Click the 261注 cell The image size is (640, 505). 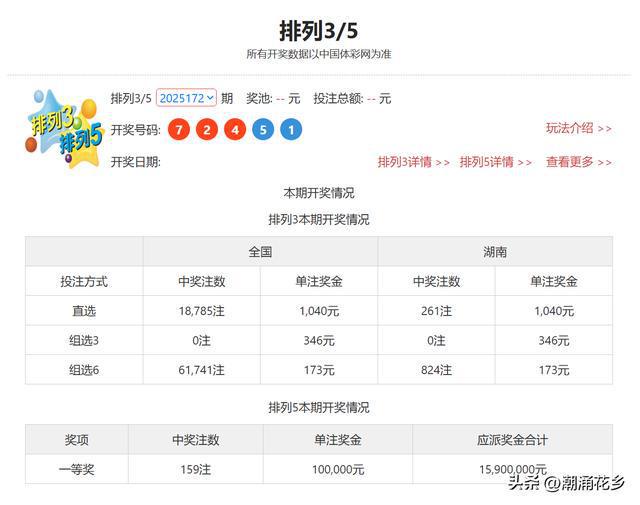436,311
